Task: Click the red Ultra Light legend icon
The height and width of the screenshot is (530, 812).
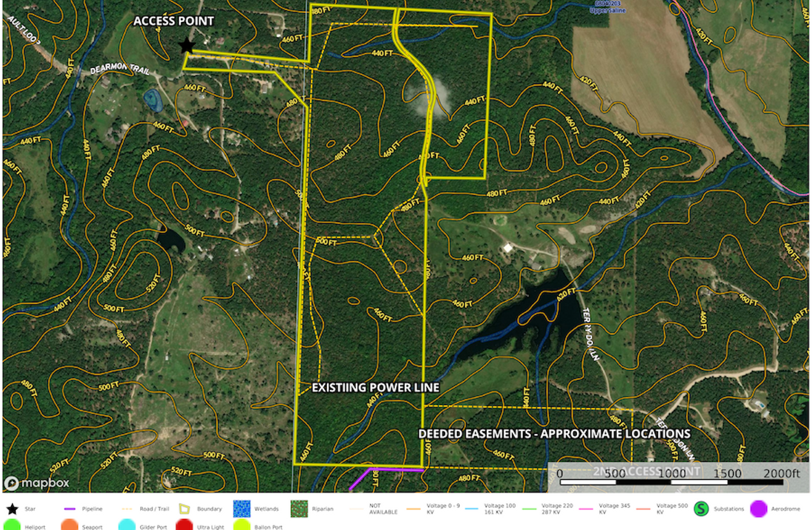Action: [184, 525]
